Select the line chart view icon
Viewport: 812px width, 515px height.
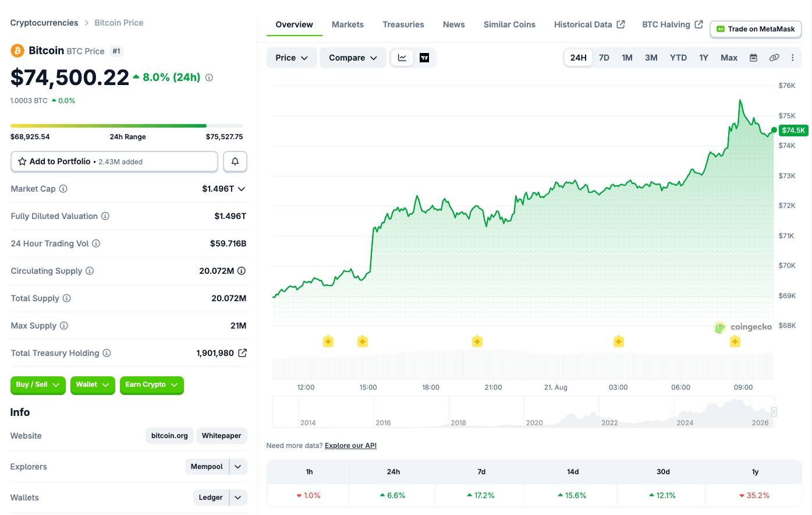pyautogui.click(x=402, y=58)
